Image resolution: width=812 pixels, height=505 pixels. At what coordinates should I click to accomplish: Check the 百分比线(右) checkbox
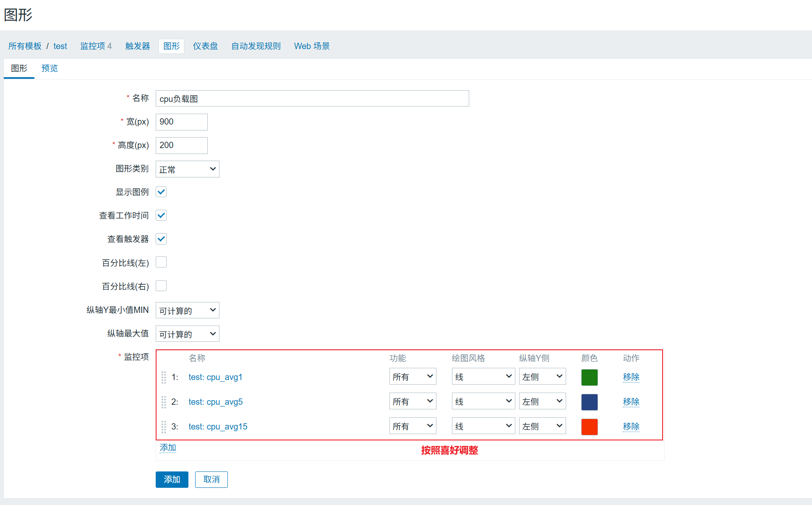coord(161,286)
